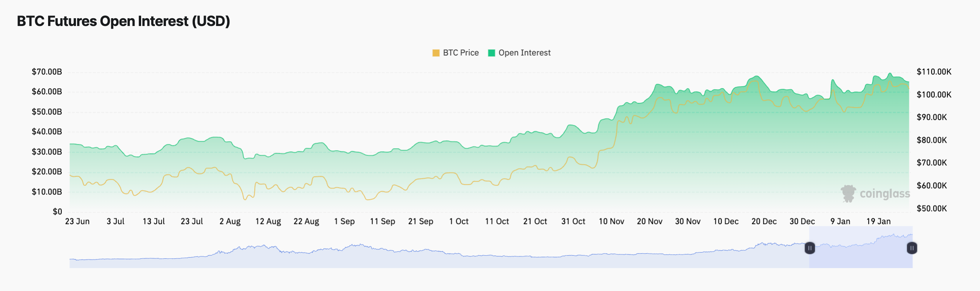Click the '$30.00B' left axis value
This screenshot has width=980, height=291.
click(47, 152)
